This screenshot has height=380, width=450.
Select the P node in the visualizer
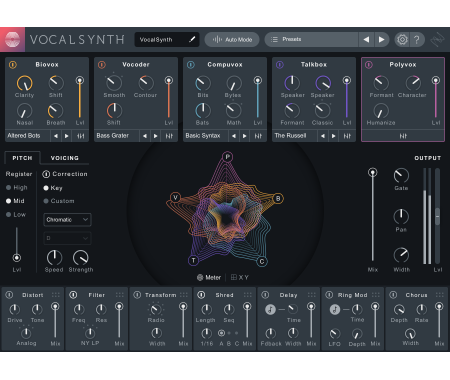[x=228, y=157]
